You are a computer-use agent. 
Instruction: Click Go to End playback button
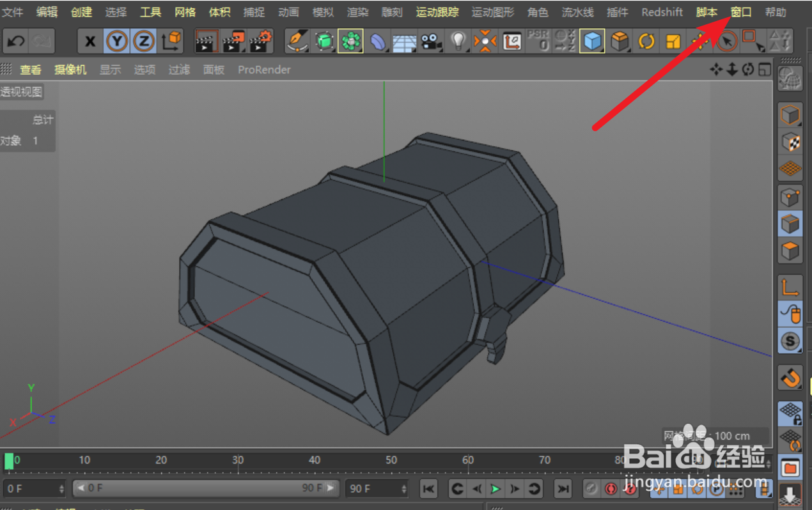pos(563,489)
